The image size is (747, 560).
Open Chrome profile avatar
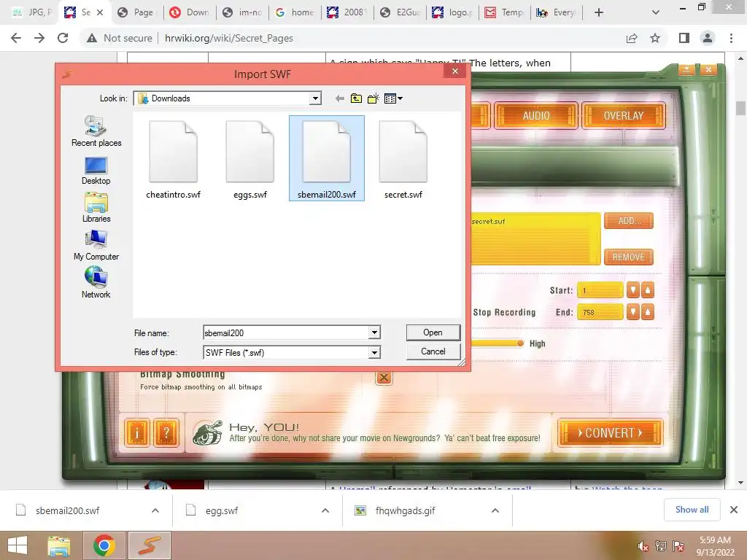(x=708, y=38)
